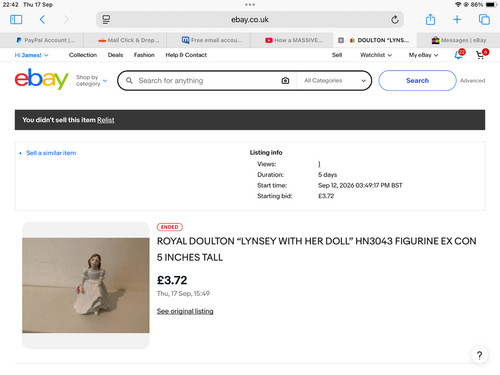The image size is (500, 375).
Task: Click the ebay.co.uk address bar
Action: click(x=250, y=20)
